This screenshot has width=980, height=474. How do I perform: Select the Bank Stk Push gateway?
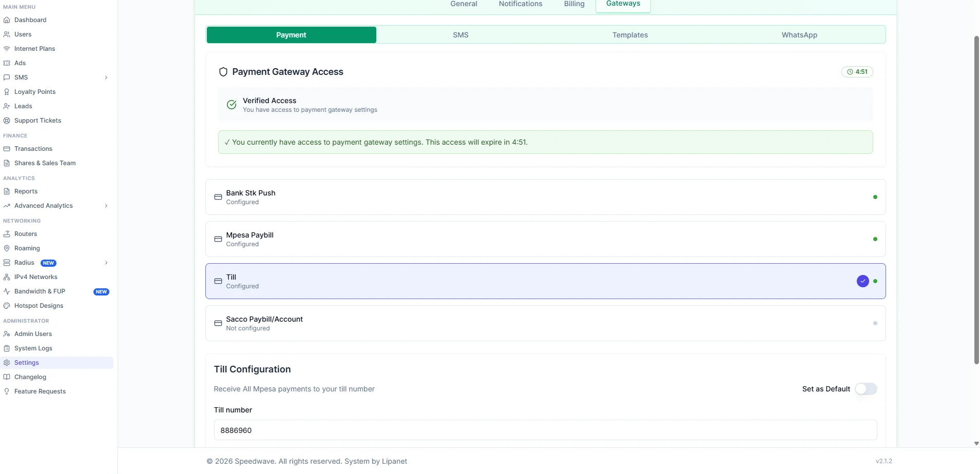(545, 197)
